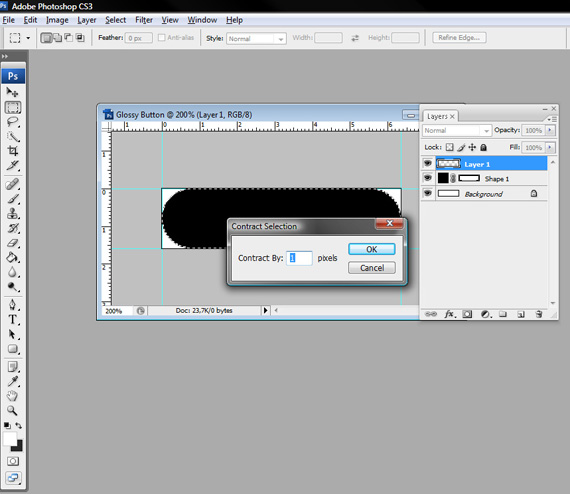570x494 pixels.
Task: Select the Brush tool
Action: click(13, 199)
